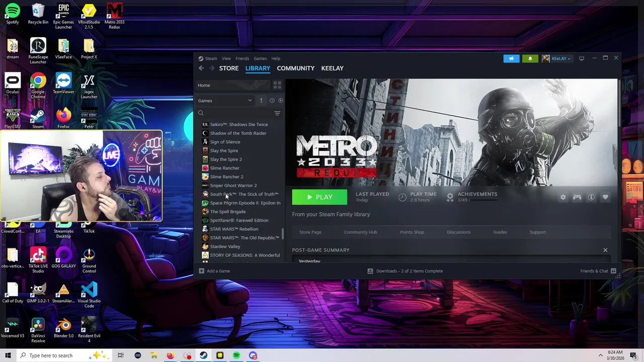Open Guides link
The height and width of the screenshot is (362, 644).
point(500,232)
